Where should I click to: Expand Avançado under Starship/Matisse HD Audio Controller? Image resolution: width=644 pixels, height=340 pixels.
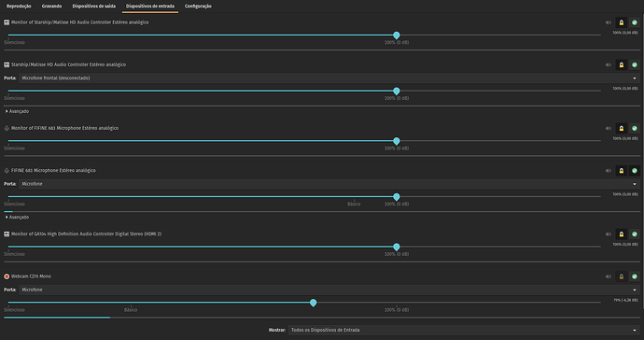pyautogui.click(x=17, y=111)
